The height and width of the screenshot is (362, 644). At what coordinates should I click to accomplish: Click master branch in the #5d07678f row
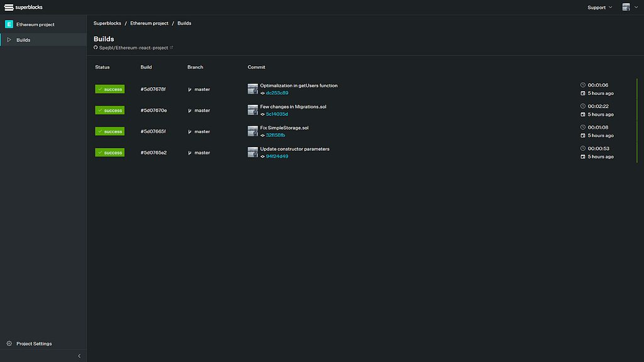(202, 89)
